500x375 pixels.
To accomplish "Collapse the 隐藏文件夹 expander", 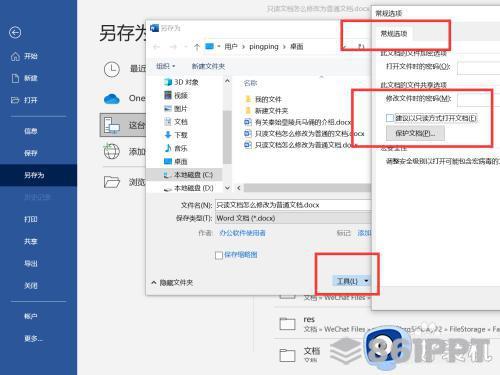I will pyautogui.click(x=172, y=283).
